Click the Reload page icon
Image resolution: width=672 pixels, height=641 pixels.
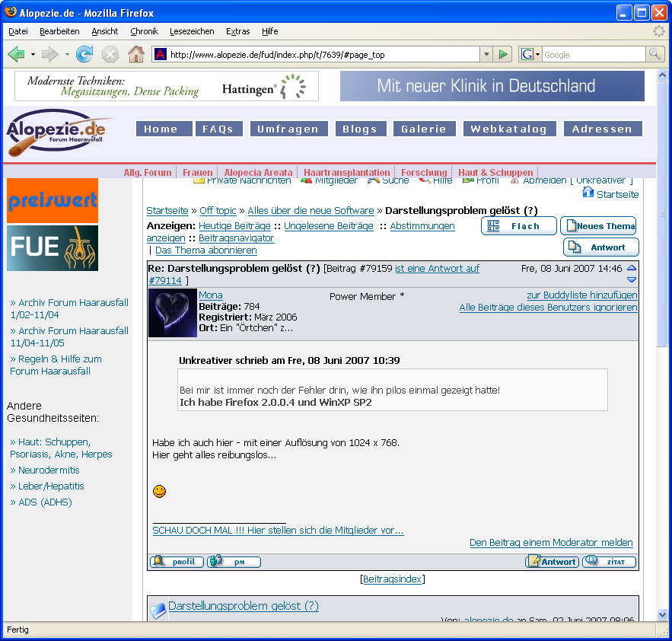[84, 54]
